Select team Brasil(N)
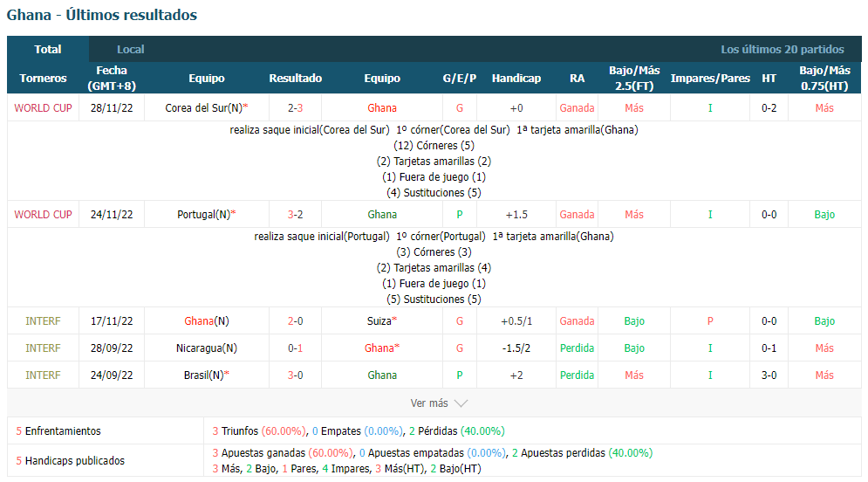This screenshot has width=868, height=482. point(204,375)
